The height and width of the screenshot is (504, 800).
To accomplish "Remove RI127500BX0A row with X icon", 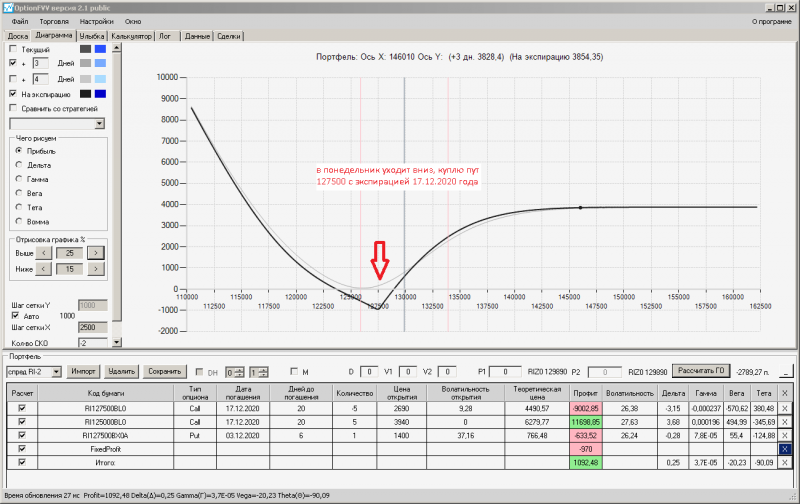I will point(785,435).
